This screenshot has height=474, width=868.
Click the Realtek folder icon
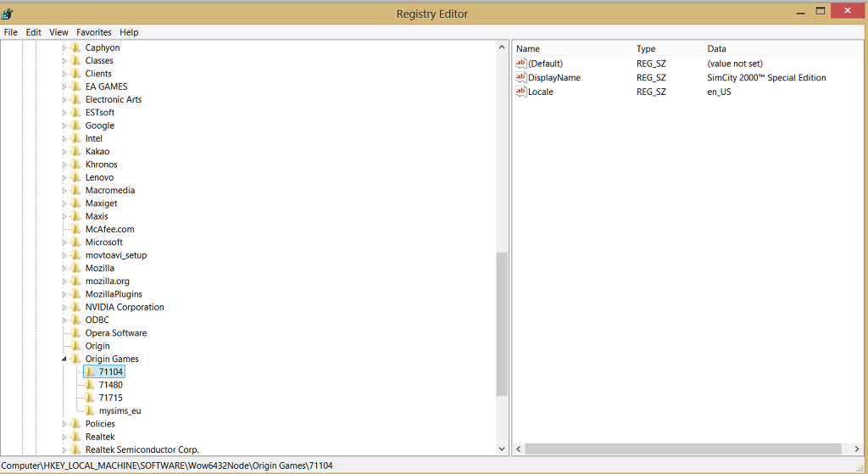[76, 437]
